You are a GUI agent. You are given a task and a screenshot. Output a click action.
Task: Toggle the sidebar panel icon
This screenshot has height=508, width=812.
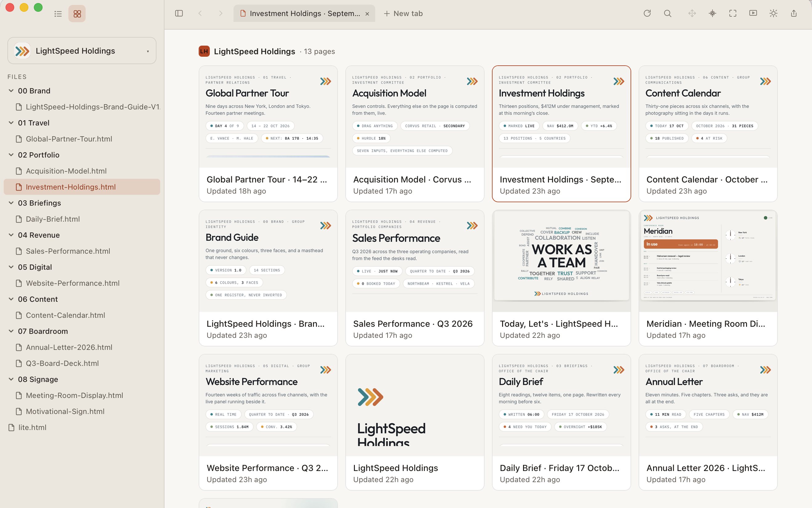[x=179, y=14]
